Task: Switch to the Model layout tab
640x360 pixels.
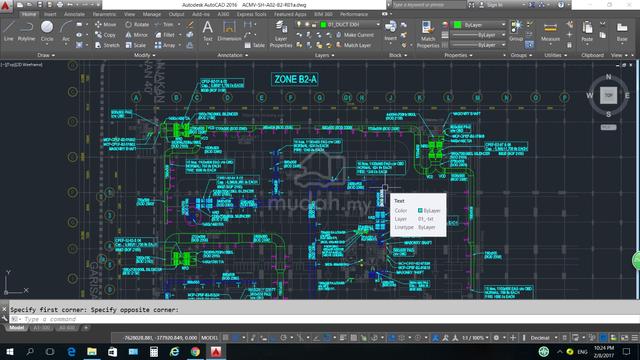Action: tap(16, 328)
